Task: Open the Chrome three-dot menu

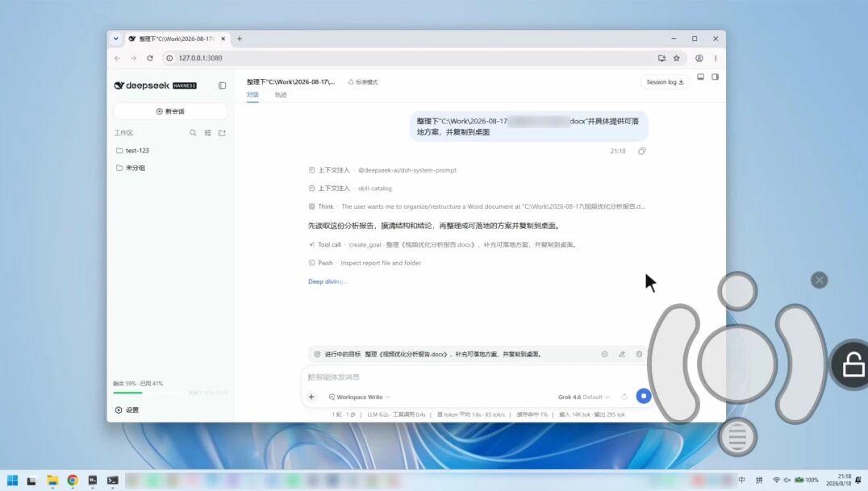Action: (716, 58)
